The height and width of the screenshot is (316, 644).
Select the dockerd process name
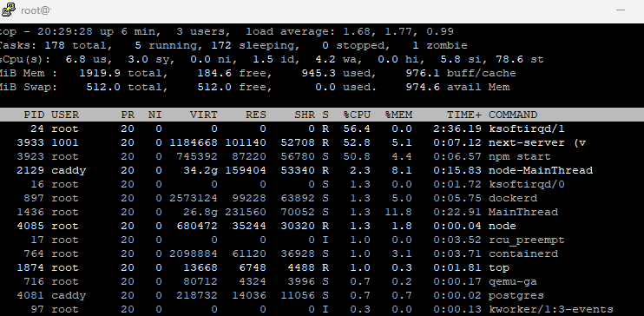[513, 198]
